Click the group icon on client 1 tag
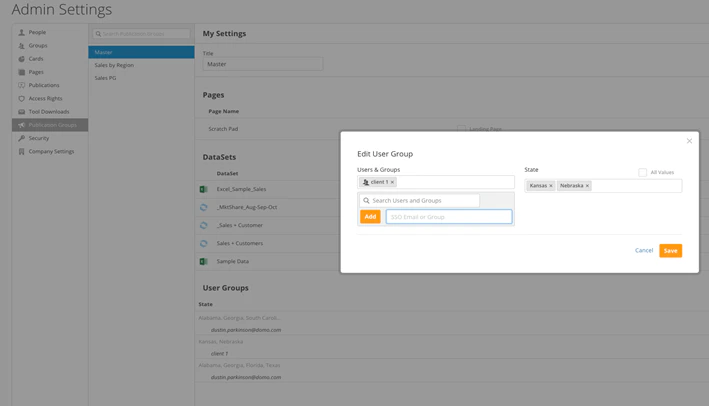Screen dimensions: 709x406 pyautogui.click(x=366, y=182)
